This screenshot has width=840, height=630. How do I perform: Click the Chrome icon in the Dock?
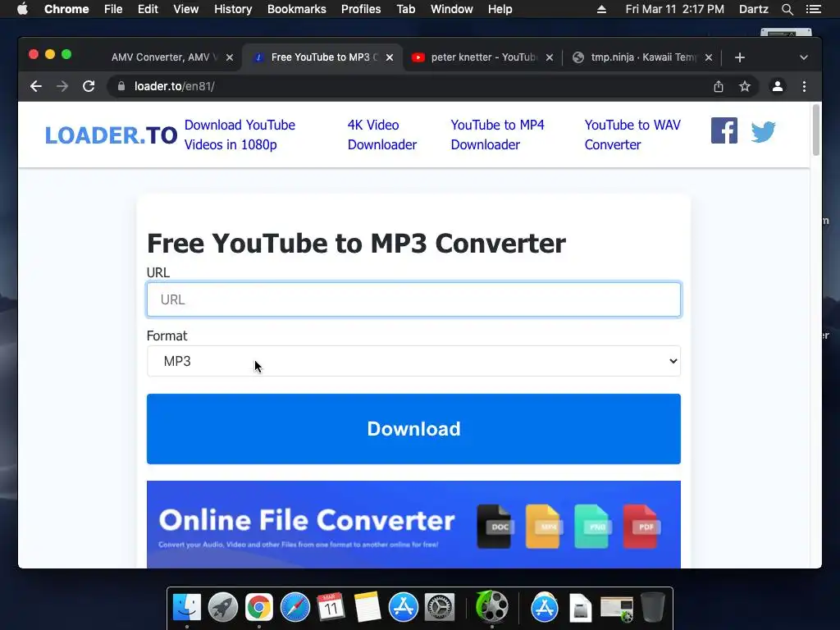pyautogui.click(x=258, y=607)
